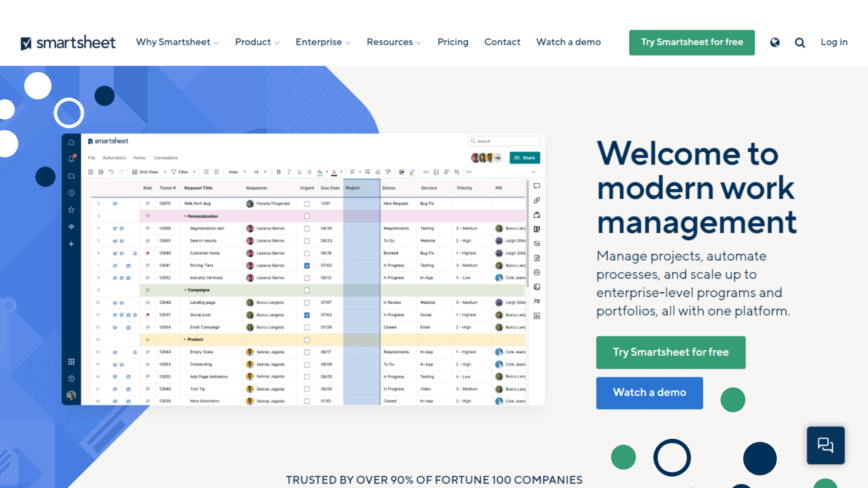868x488 pixels.
Task: Toggle Underline formatting
Action: point(299,172)
